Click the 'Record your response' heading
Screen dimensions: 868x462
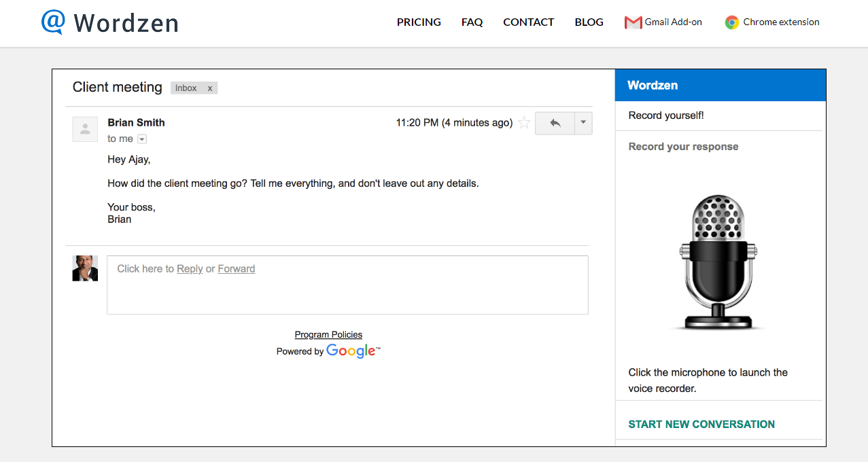pyautogui.click(x=683, y=147)
